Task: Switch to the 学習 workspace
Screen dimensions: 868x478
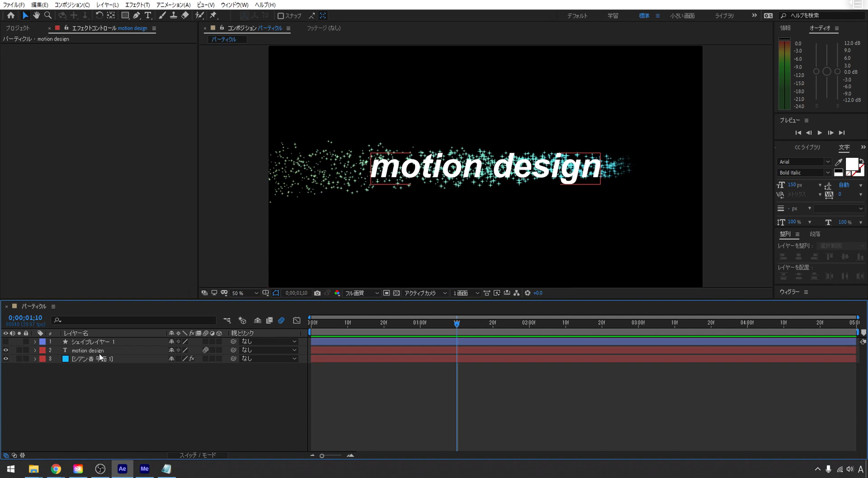Action: (613, 16)
